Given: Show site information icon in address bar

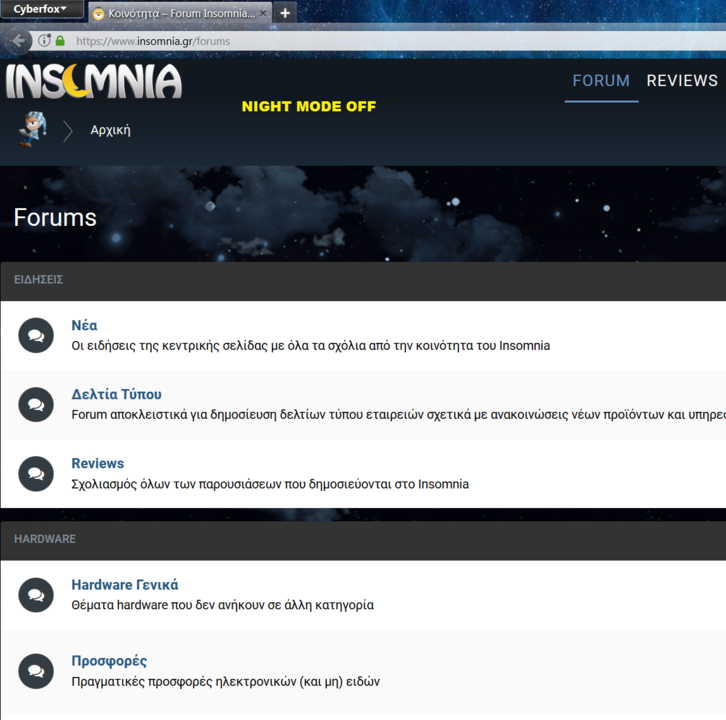Looking at the screenshot, I should (x=44, y=41).
